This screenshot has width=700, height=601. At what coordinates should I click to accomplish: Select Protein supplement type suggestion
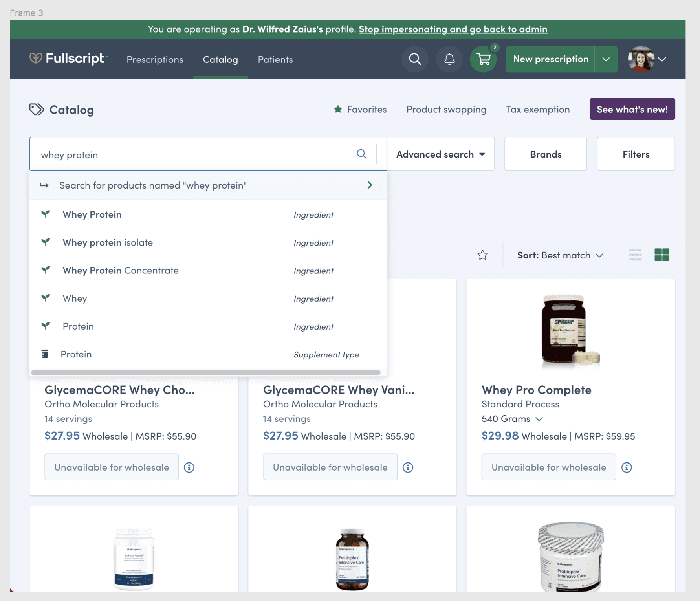pyautogui.click(x=208, y=354)
